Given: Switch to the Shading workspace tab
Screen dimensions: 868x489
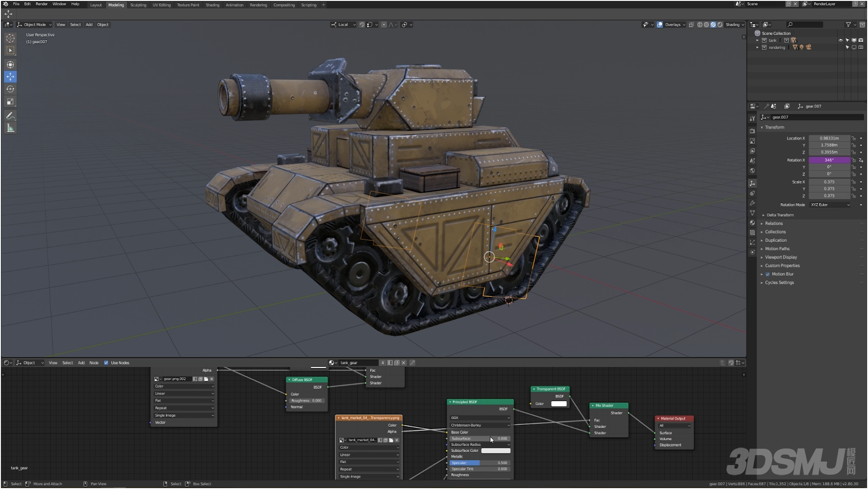Looking at the screenshot, I should pyautogui.click(x=212, y=5).
